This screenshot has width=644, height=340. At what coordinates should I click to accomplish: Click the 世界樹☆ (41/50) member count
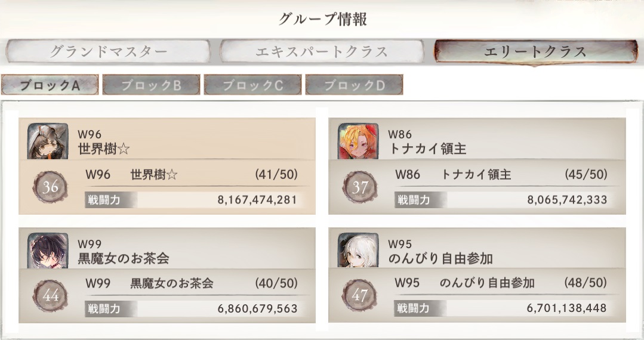pos(276,175)
